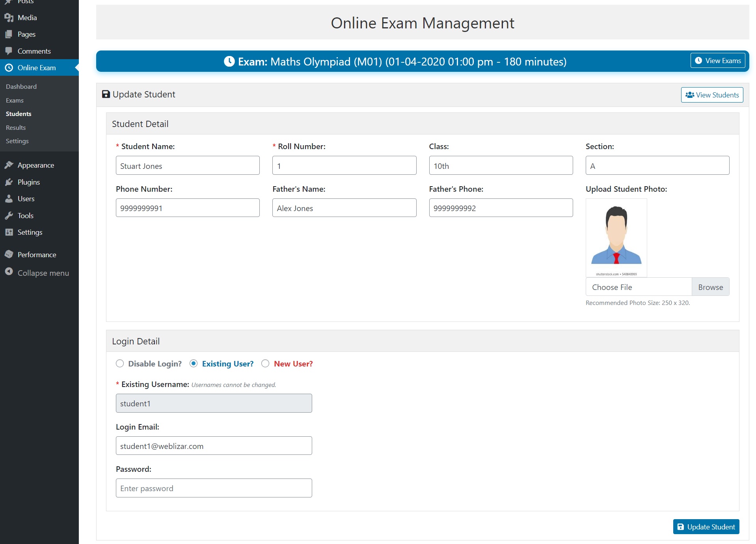Select the Existing User radio button
This screenshot has width=756, height=544.
point(194,363)
